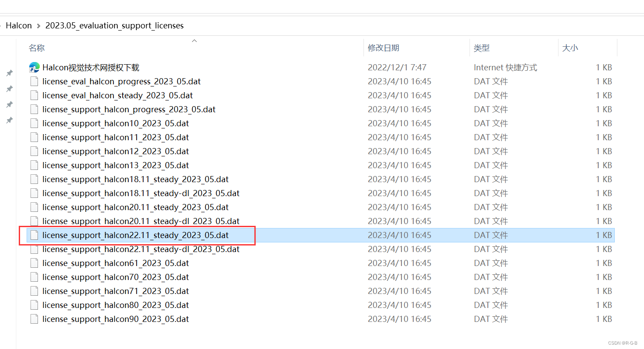Click the Halcon breadcrumb in the address bar
The height and width of the screenshot is (349, 644).
click(x=19, y=26)
